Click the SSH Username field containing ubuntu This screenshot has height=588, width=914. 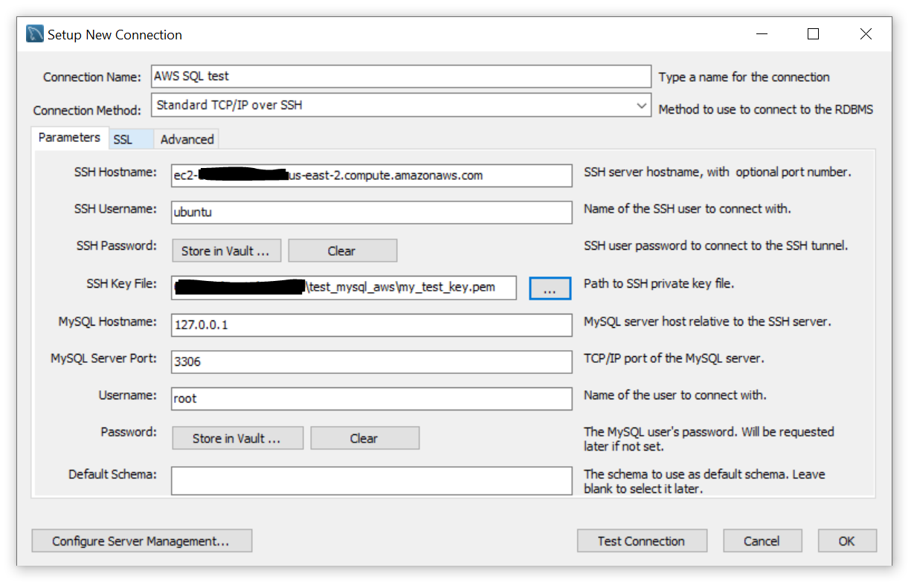pyautogui.click(x=372, y=212)
